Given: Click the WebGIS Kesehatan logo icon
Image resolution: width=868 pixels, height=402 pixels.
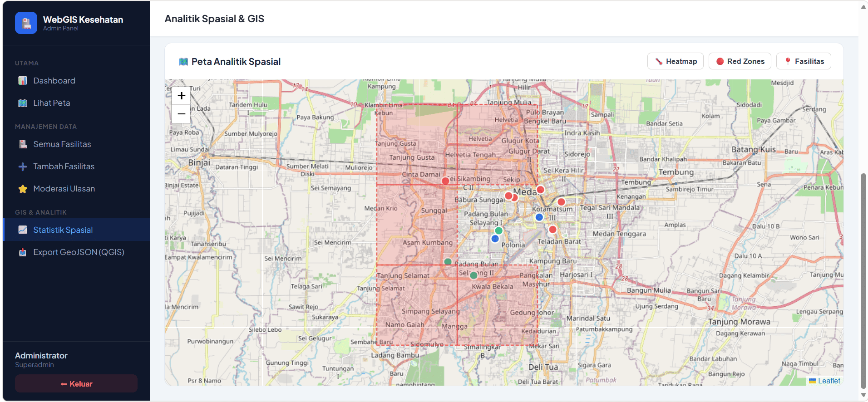Looking at the screenshot, I should tap(26, 23).
